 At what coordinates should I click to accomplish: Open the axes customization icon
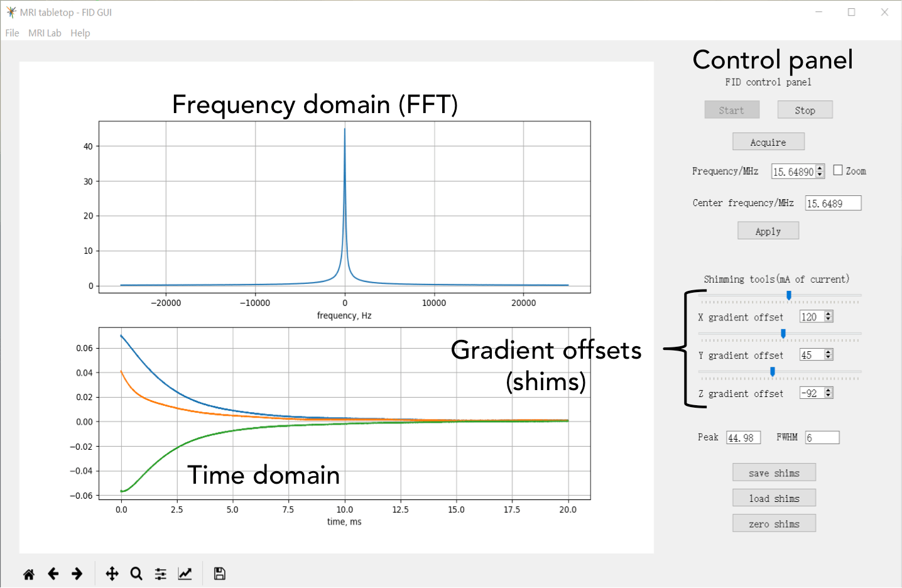185,574
